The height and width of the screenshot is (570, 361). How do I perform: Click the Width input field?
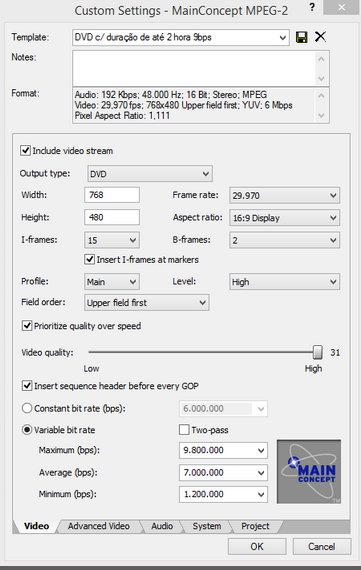(112, 195)
